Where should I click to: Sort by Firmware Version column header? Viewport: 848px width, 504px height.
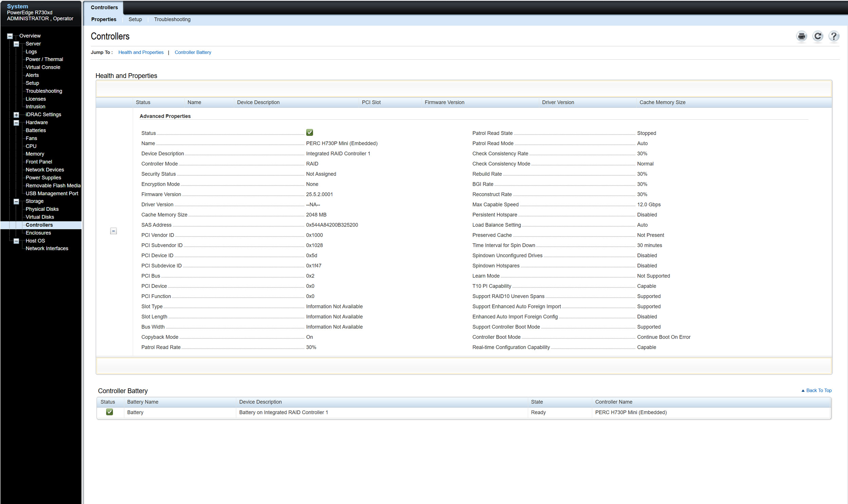pos(444,102)
